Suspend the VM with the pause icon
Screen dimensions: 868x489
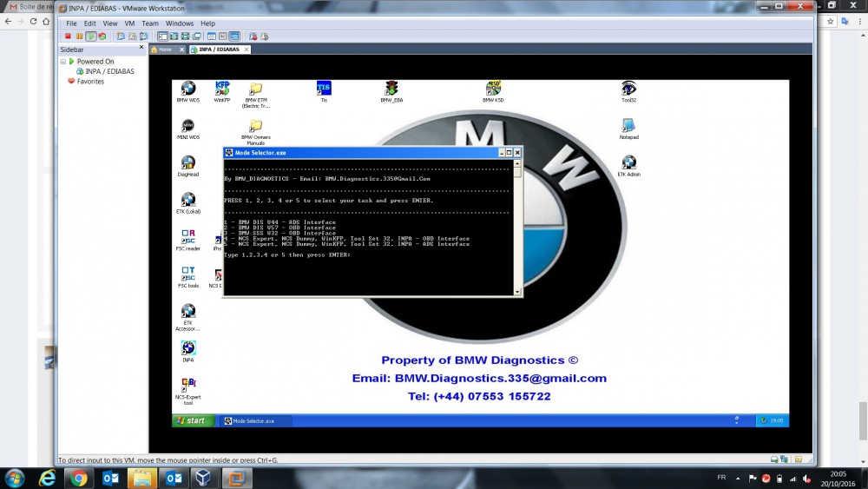[x=79, y=36]
